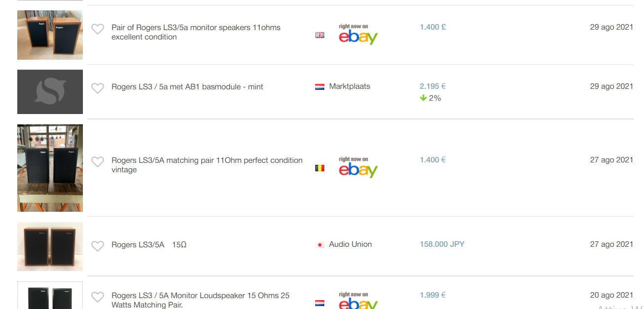
Task: Click the Audio Union source link
Action: (x=350, y=244)
